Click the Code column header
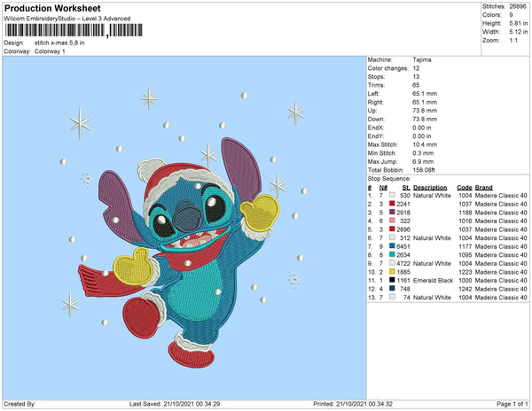 (x=464, y=188)
